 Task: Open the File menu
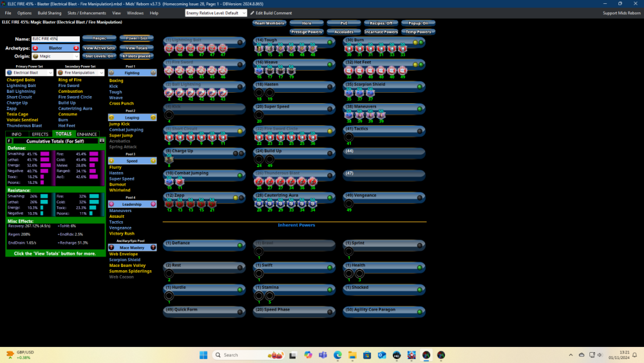8,13
